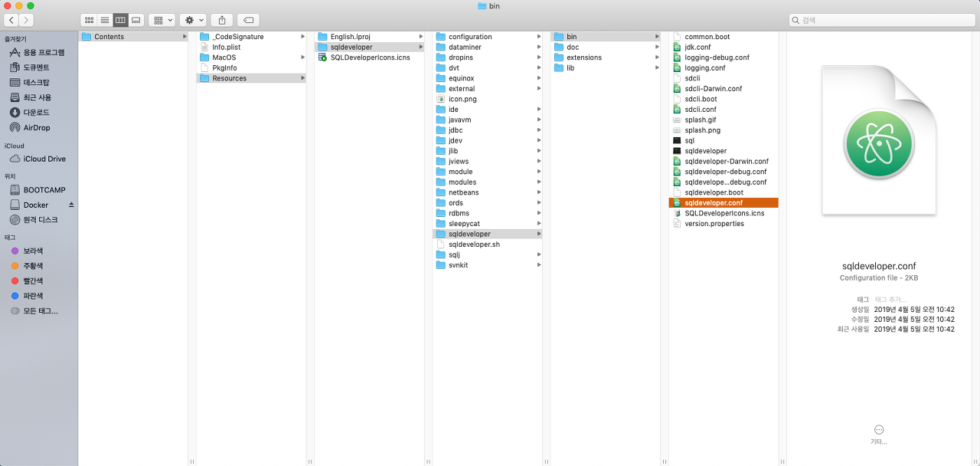This screenshot has width=980, height=466.
Task: Click the 기타 more actions button
Action: point(879,434)
